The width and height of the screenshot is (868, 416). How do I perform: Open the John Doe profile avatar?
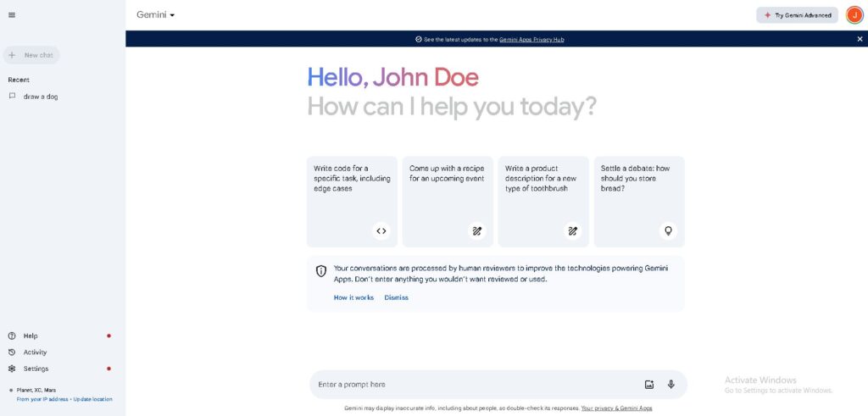(x=854, y=15)
